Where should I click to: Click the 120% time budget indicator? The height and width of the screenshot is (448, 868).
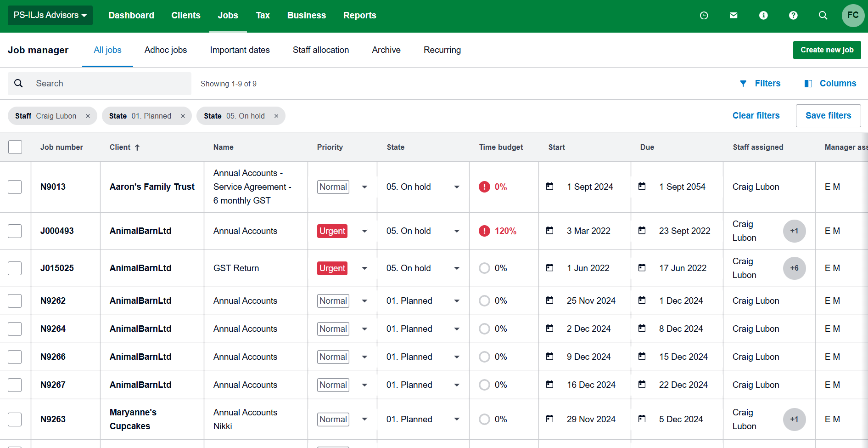click(x=505, y=231)
